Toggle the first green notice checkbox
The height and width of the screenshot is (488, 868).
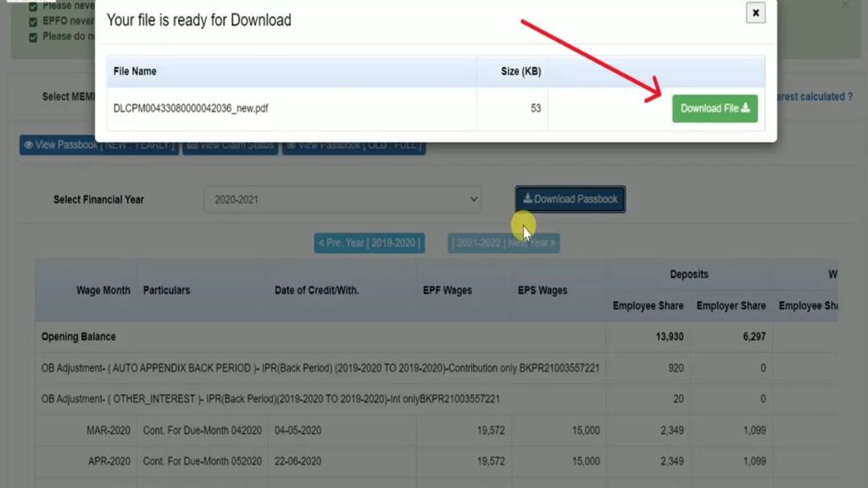coord(33,7)
